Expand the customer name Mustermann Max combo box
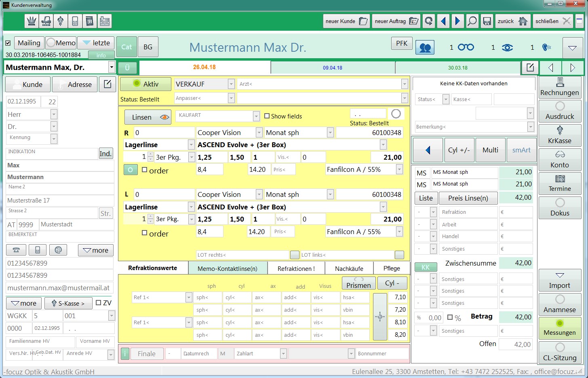Viewport: 588px width, 378px height. coord(112,68)
